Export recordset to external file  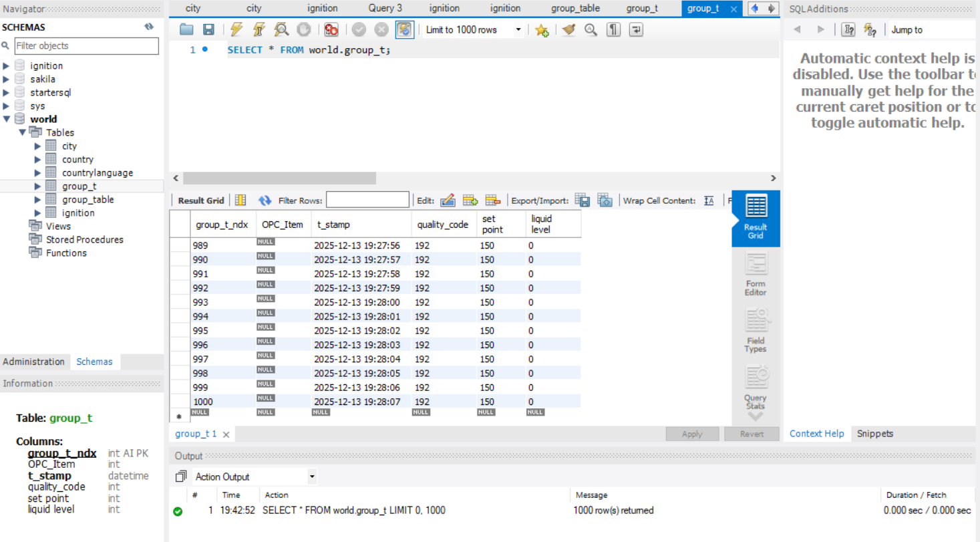pos(583,200)
